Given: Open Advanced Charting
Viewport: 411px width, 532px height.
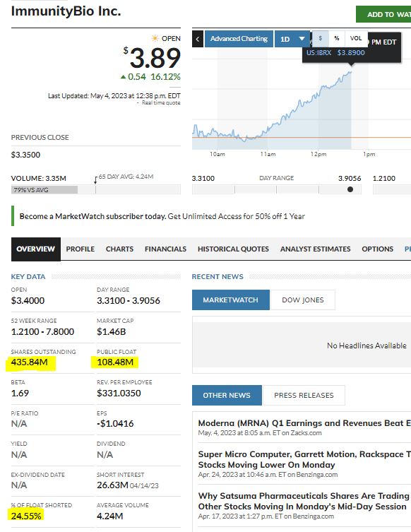Looking at the screenshot, I should coord(239,39).
